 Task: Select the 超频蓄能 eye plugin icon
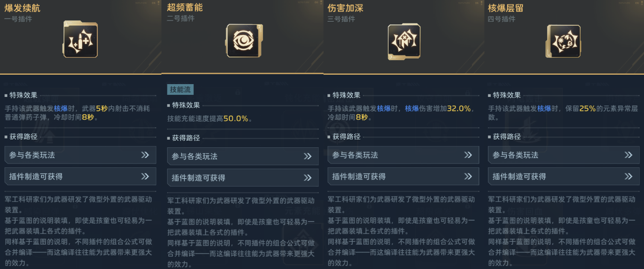click(x=243, y=41)
